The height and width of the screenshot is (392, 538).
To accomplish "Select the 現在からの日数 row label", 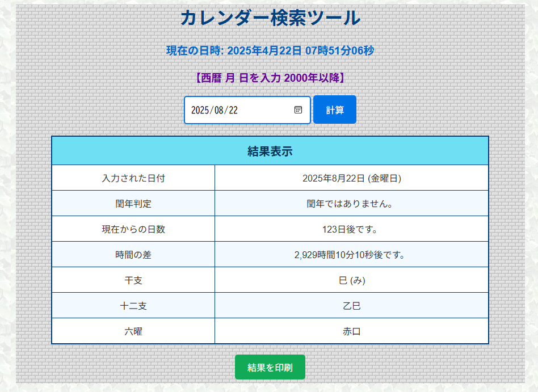I will click(133, 229).
